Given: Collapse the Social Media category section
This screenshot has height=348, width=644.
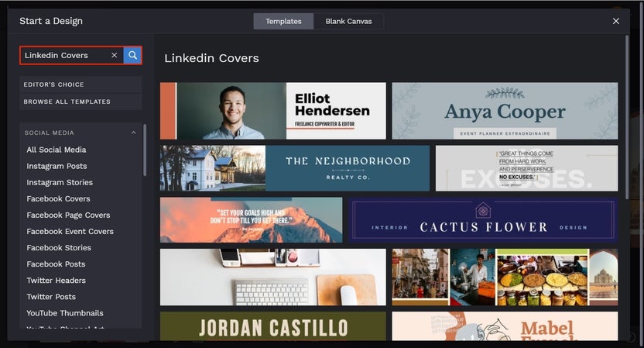Looking at the screenshot, I should pos(133,133).
